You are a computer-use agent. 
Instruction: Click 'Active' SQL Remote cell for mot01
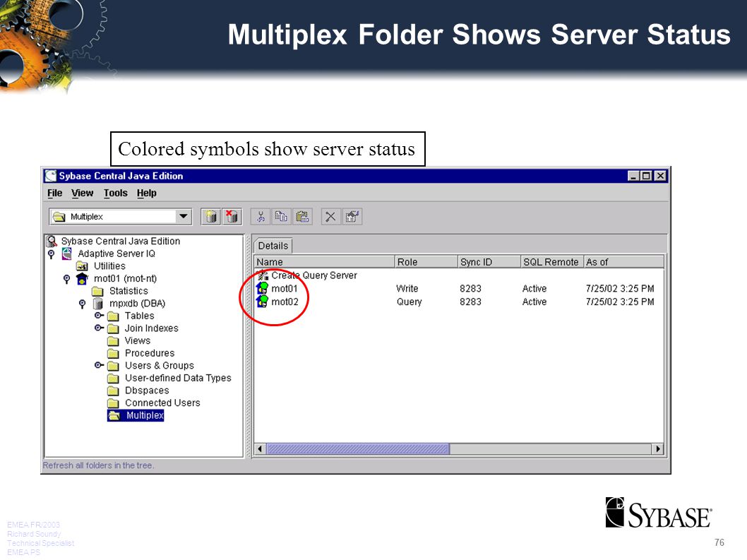coord(534,288)
